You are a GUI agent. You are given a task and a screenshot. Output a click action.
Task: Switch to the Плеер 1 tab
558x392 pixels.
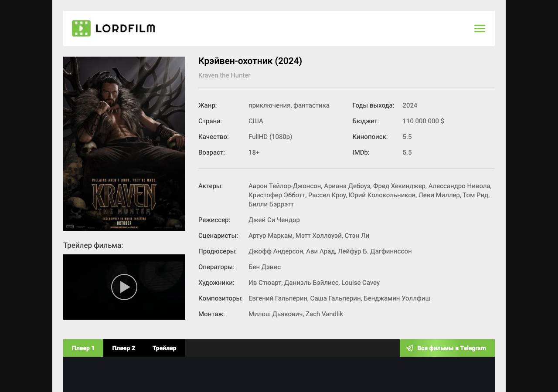pos(83,348)
